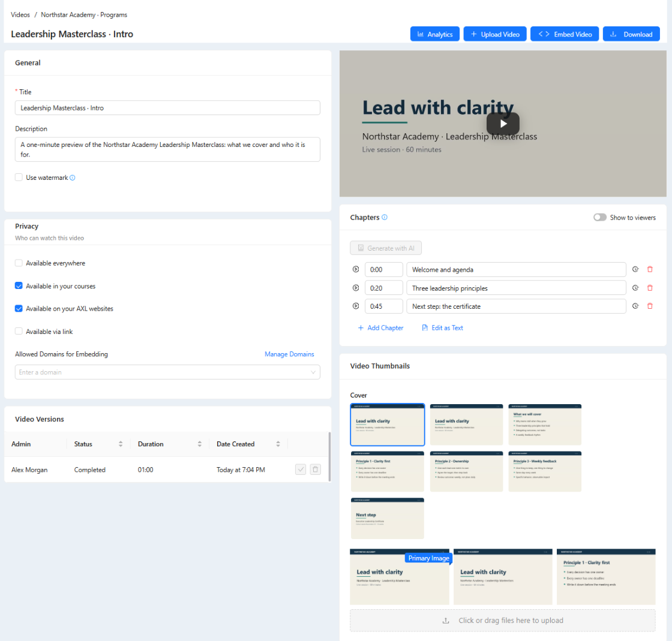This screenshot has height=641, width=672.
Task: Edit the Description text area
Action: (x=167, y=149)
